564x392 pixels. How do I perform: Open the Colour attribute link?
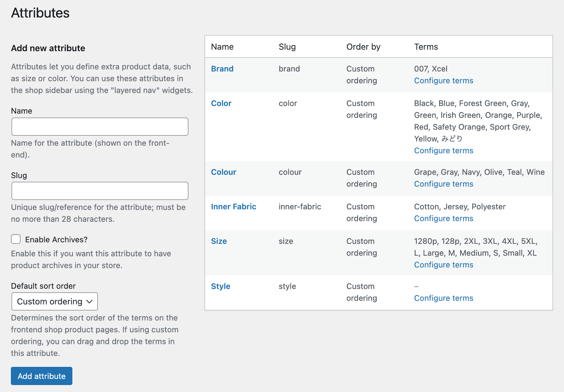point(223,172)
